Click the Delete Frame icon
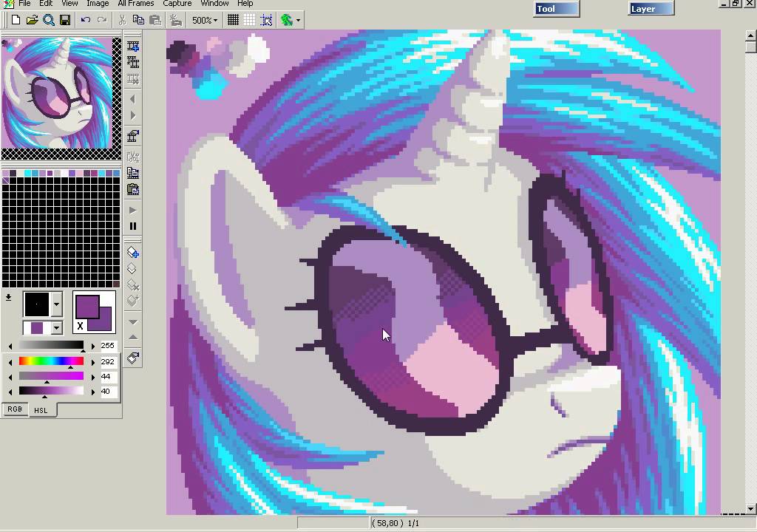The image size is (757, 532). 133,78
